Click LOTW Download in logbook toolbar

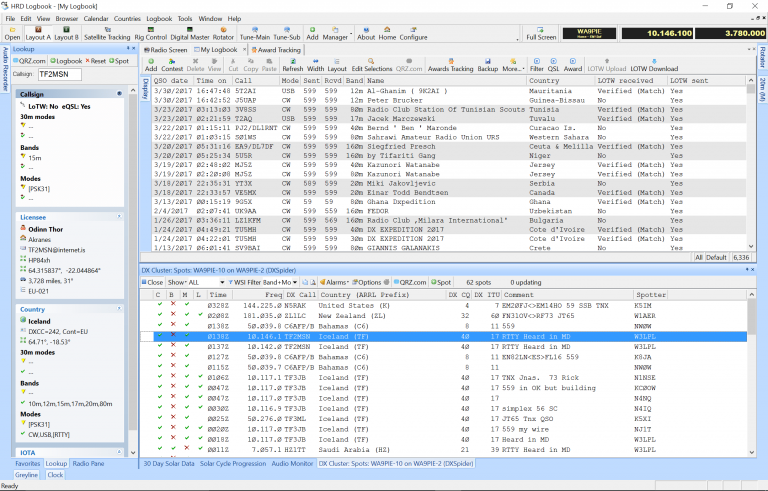[654, 65]
